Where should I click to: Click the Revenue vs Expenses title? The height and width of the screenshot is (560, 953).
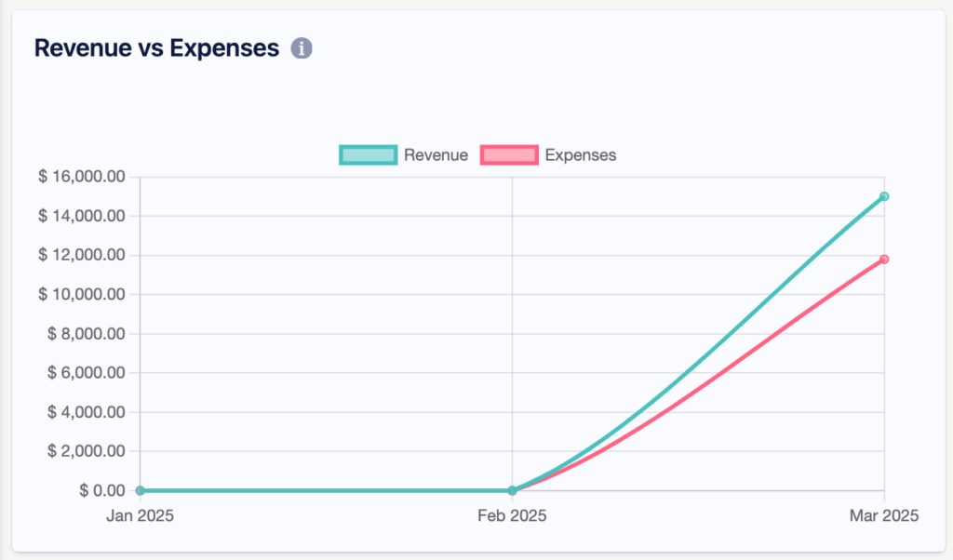156,48
